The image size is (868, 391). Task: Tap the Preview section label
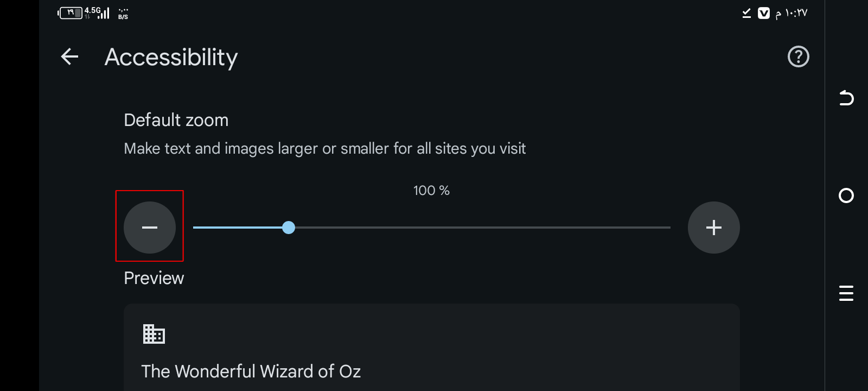(x=154, y=278)
